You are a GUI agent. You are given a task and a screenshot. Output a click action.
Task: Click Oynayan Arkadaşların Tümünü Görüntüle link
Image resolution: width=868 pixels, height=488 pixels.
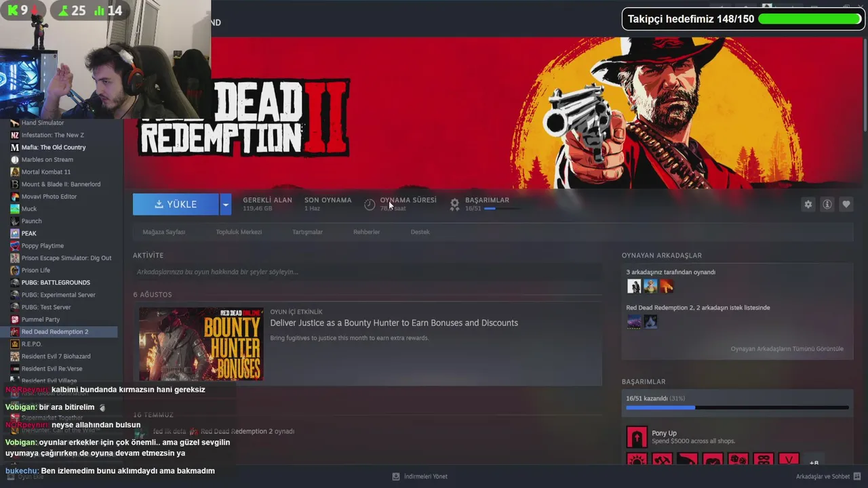(x=787, y=349)
